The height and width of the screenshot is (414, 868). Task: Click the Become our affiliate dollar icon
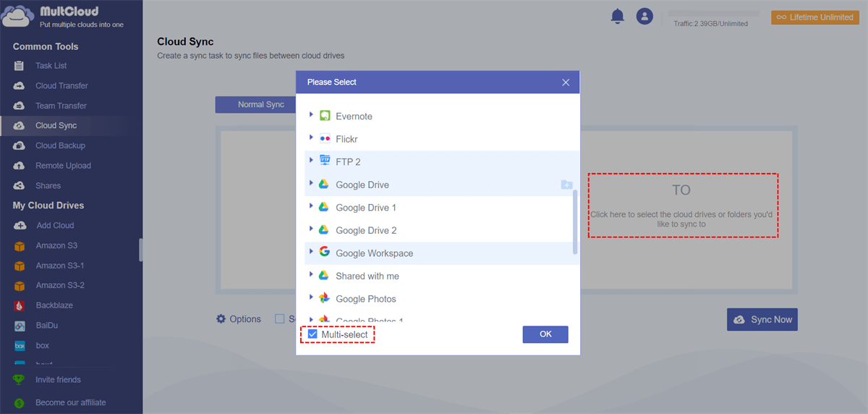coord(19,402)
